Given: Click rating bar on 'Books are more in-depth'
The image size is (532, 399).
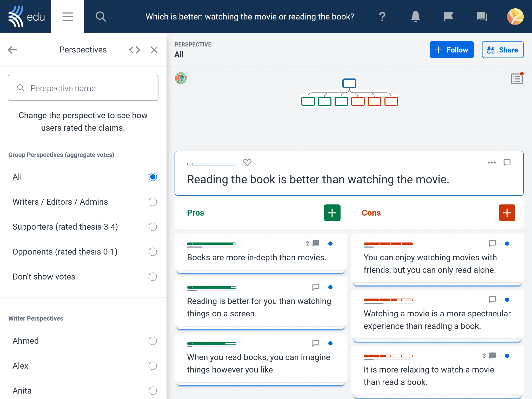Looking at the screenshot, I should (212, 244).
